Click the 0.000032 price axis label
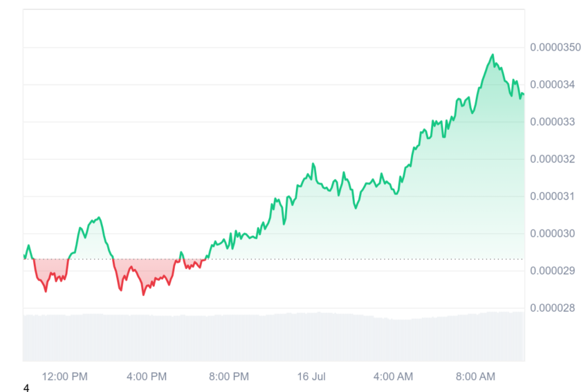588x392 pixels. (x=553, y=159)
